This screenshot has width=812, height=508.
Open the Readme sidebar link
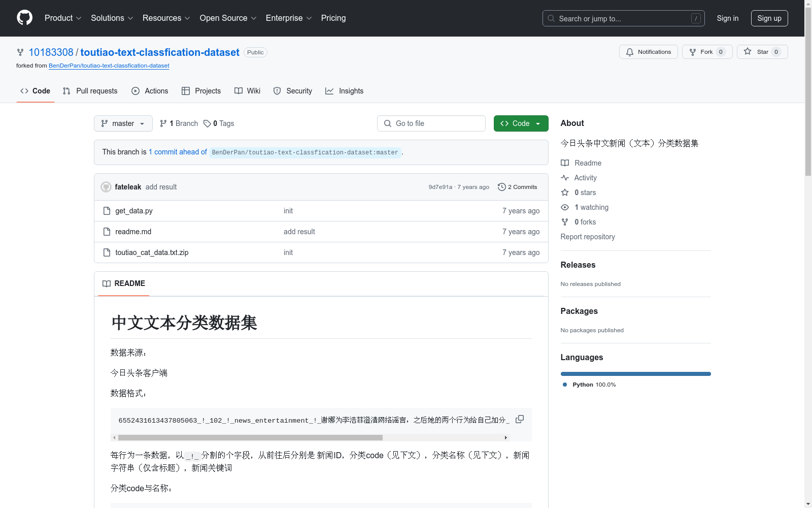point(581,163)
